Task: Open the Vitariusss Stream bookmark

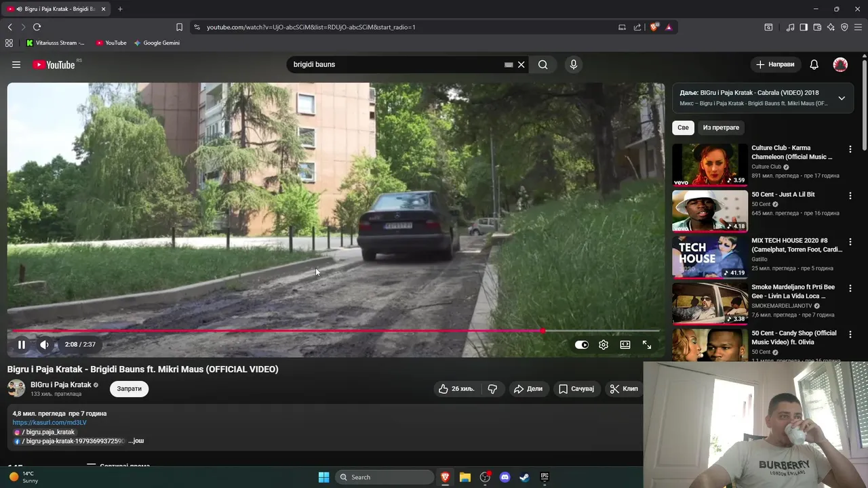Action: [56, 43]
